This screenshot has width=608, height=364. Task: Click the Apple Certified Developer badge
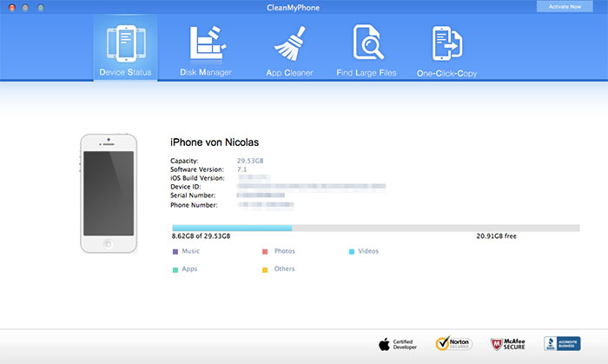click(x=398, y=344)
